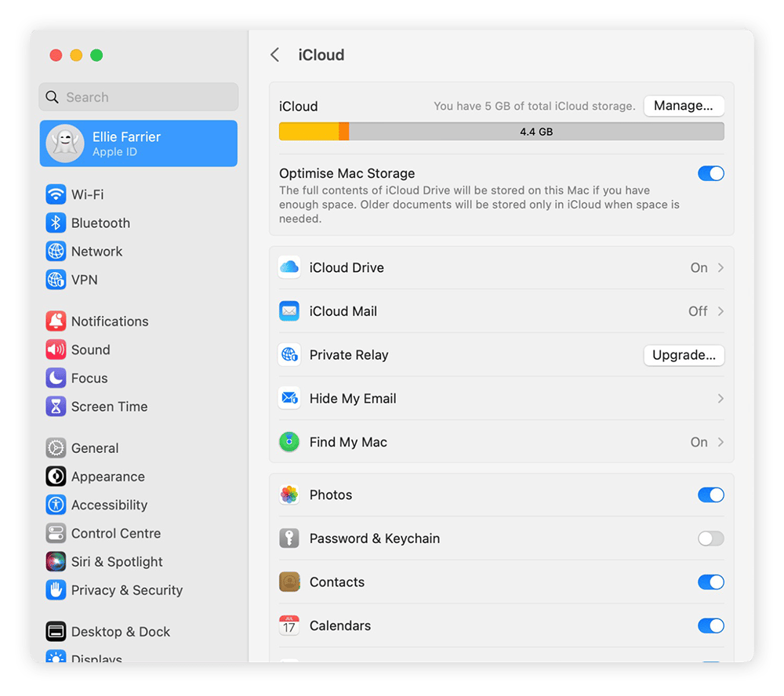Click the green zoom window button
The image size is (784, 696).
click(x=96, y=55)
